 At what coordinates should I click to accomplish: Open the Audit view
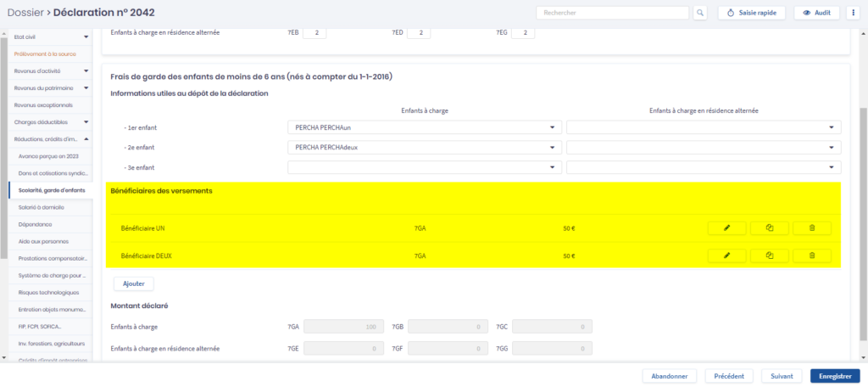click(x=815, y=13)
